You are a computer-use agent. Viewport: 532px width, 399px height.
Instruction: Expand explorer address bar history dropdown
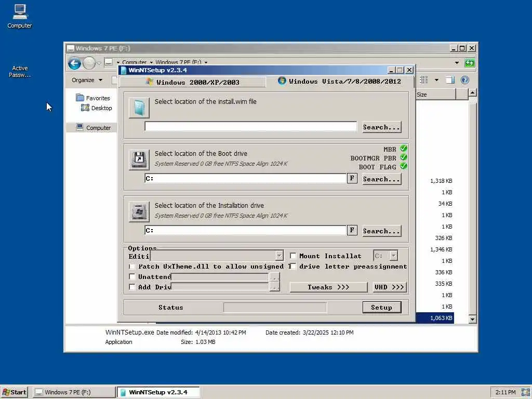[x=457, y=63]
